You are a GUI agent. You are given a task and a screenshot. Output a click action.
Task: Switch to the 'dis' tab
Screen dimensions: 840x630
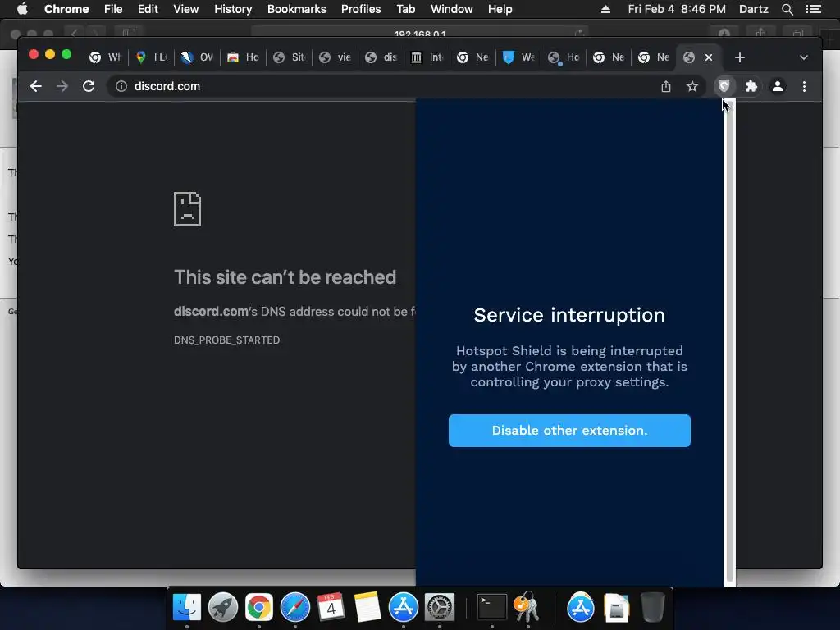381,57
